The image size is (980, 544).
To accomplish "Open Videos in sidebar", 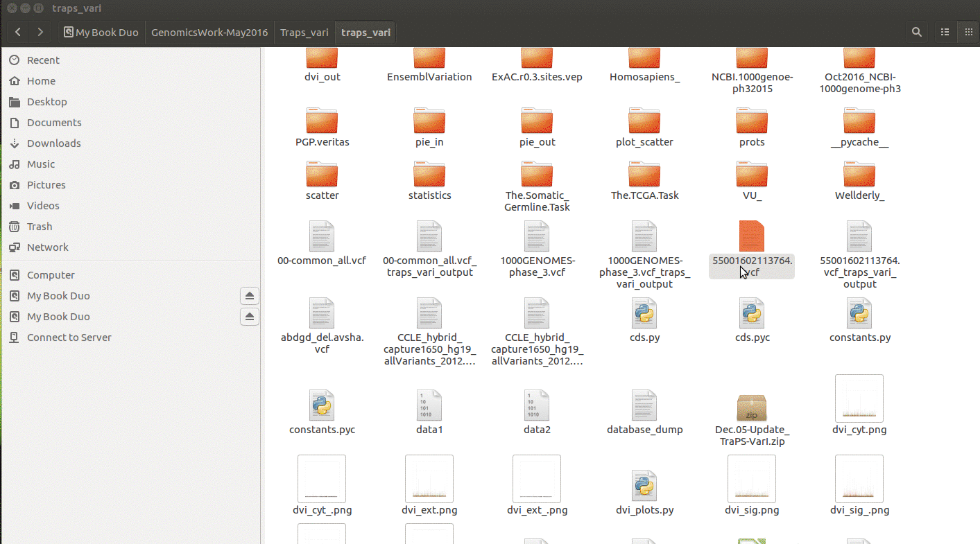I will 43,206.
